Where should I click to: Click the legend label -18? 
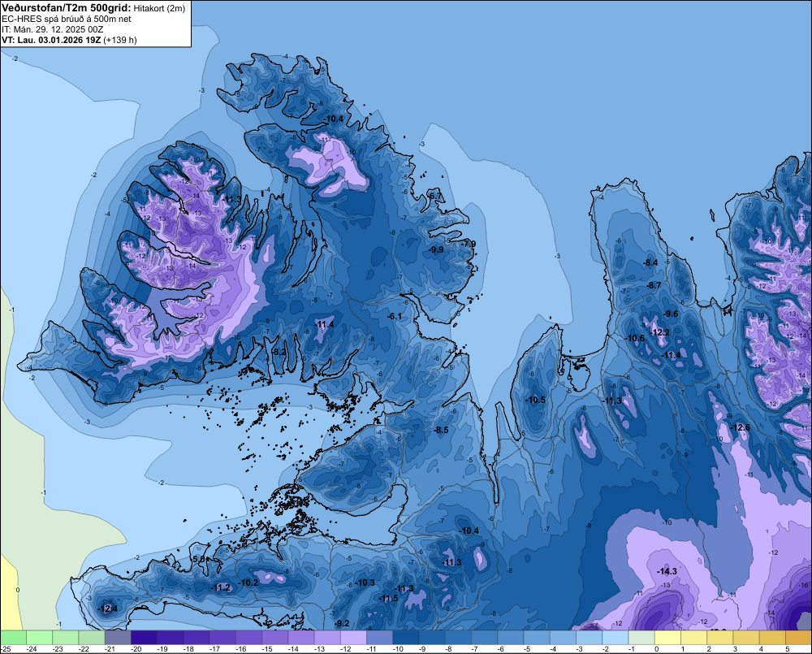188,649
